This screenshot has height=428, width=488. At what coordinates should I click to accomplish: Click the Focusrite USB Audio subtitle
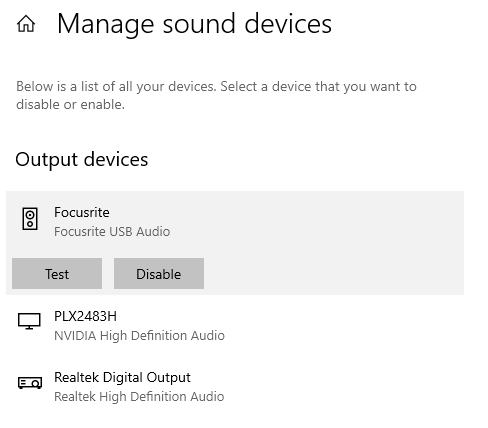(112, 231)
